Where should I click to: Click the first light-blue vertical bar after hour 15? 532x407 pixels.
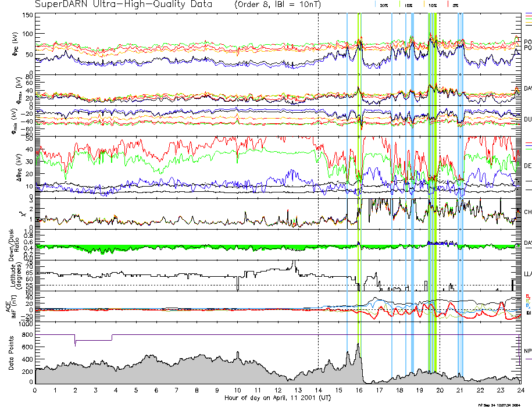tap(347, 174)
